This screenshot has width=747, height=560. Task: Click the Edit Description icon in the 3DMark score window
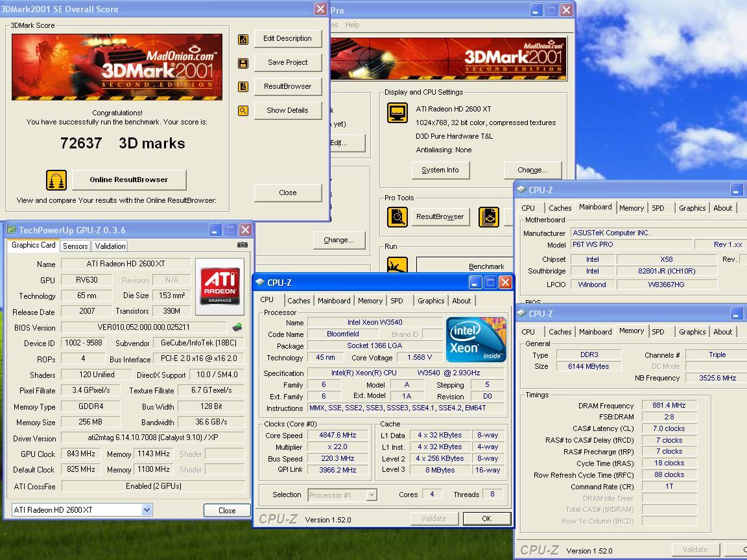click(243, 39)
